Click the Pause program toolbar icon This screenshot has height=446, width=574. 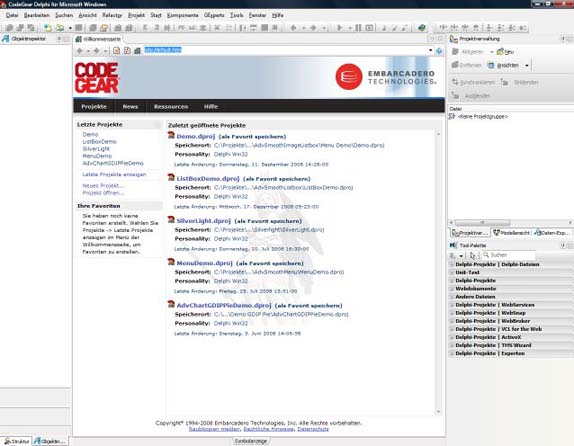click(358, 27)
